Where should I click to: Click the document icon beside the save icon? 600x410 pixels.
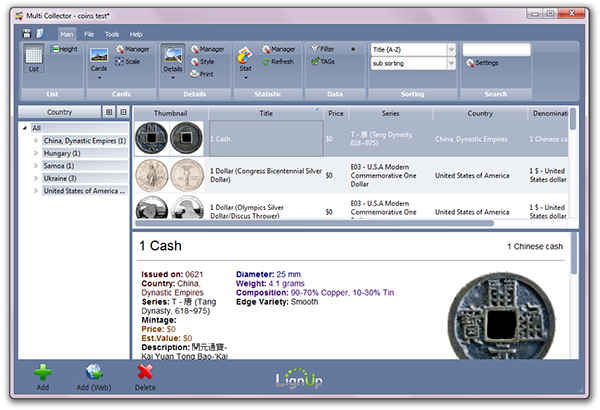pos(39,34)
